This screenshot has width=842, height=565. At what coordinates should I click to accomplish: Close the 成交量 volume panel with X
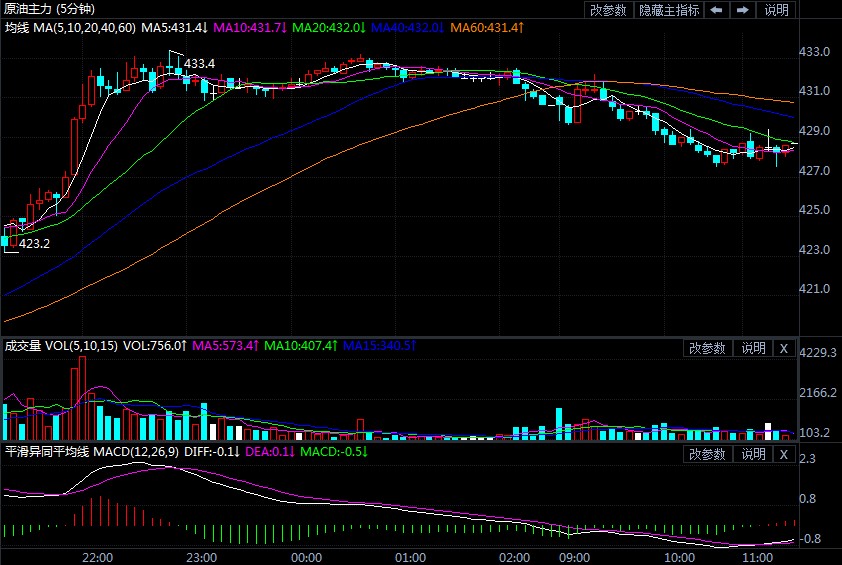(x=784, y=348)
